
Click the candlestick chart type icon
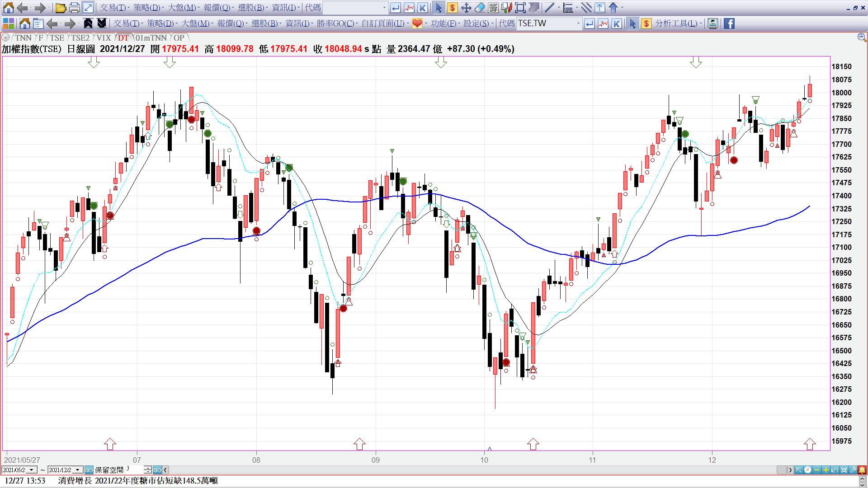pyautogui.click(x=507, y=8)
